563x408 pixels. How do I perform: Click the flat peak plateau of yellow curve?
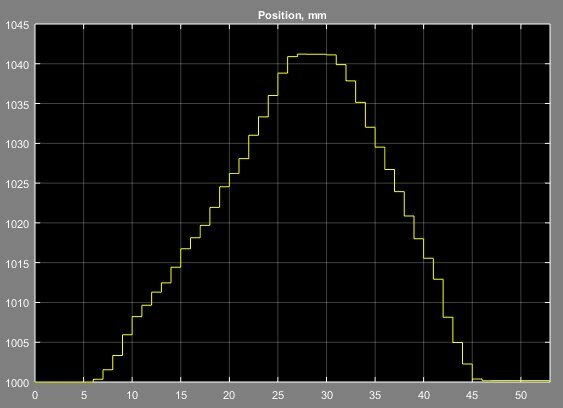coord(317,54)
